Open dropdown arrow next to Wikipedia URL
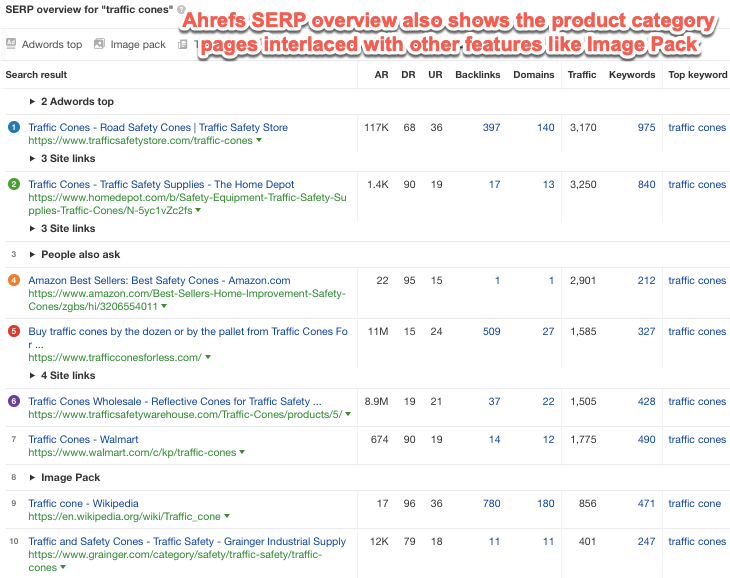The height and width of the screenshot is (578, 730). pyautogui.click(x=227, y=517)
